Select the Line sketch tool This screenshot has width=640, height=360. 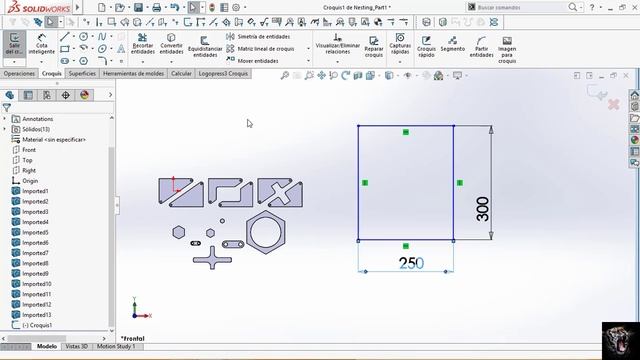coord(64,37)
